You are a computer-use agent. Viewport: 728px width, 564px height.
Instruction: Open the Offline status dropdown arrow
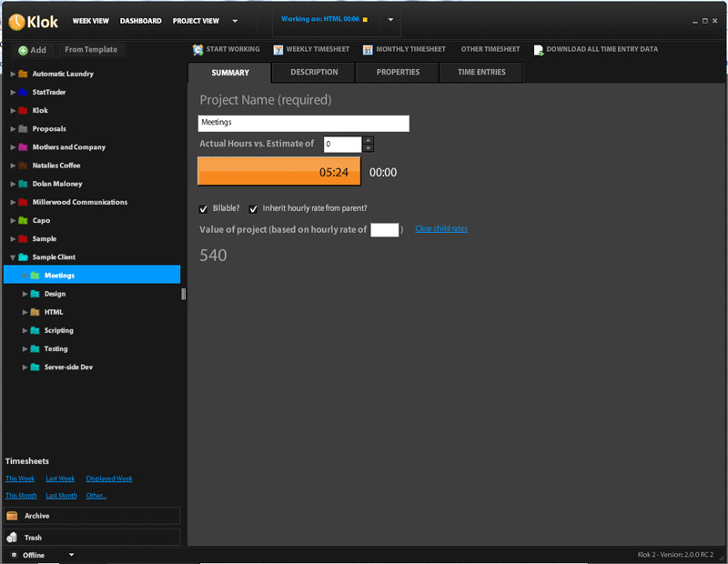(71, 554)
